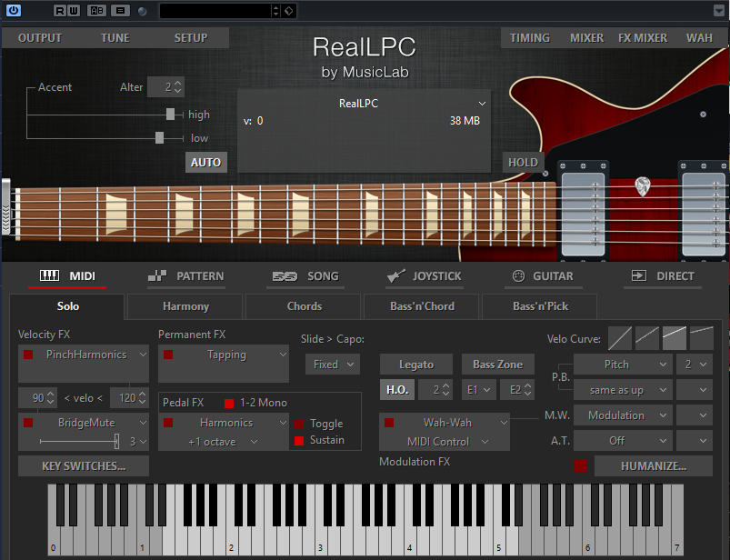The width and height of the screenshot is (730, 560).
Task: Open the RealLPC preset dropdown
Action: pyautogui.click(x=483, y=104)
